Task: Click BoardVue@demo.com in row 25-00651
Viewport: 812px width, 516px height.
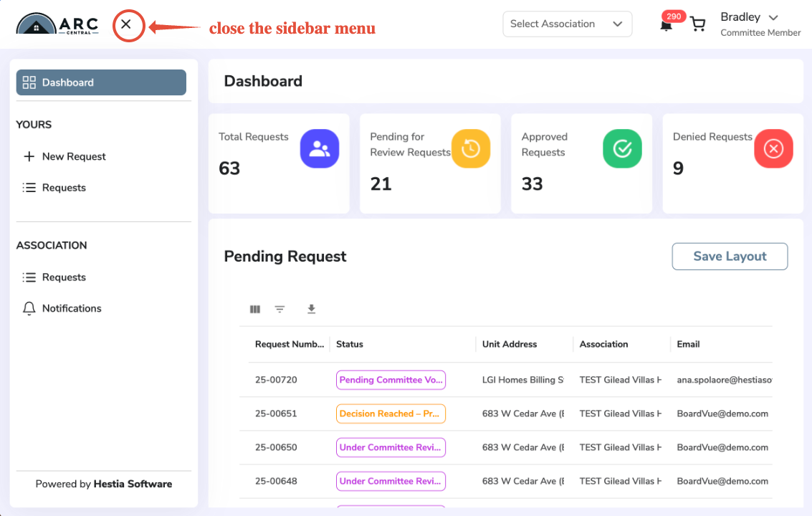Action: pyautogui.click(x=722, y=414)
